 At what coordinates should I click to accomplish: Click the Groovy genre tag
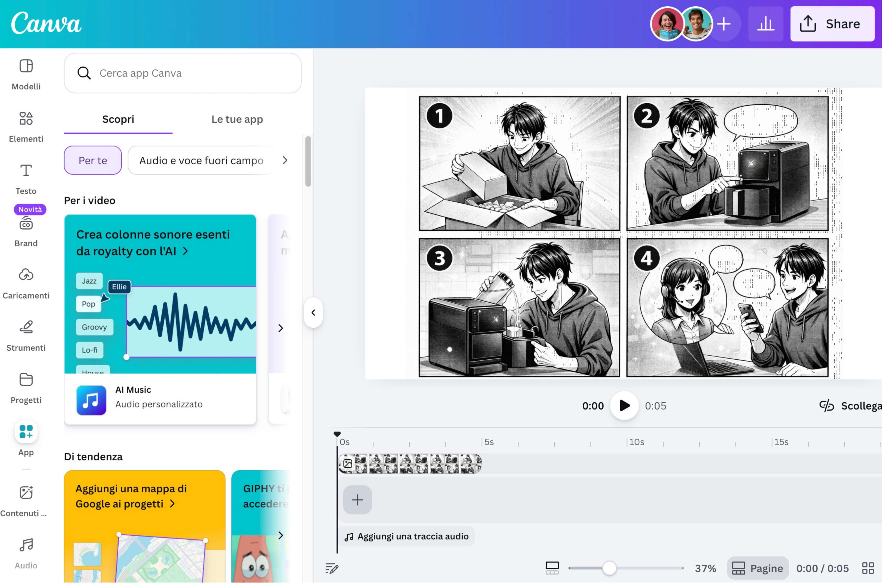[x=95, y=327]
